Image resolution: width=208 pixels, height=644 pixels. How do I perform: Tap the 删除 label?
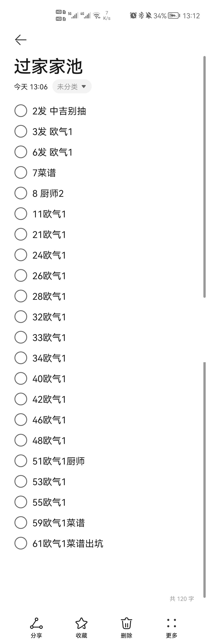tap(126, 635)
